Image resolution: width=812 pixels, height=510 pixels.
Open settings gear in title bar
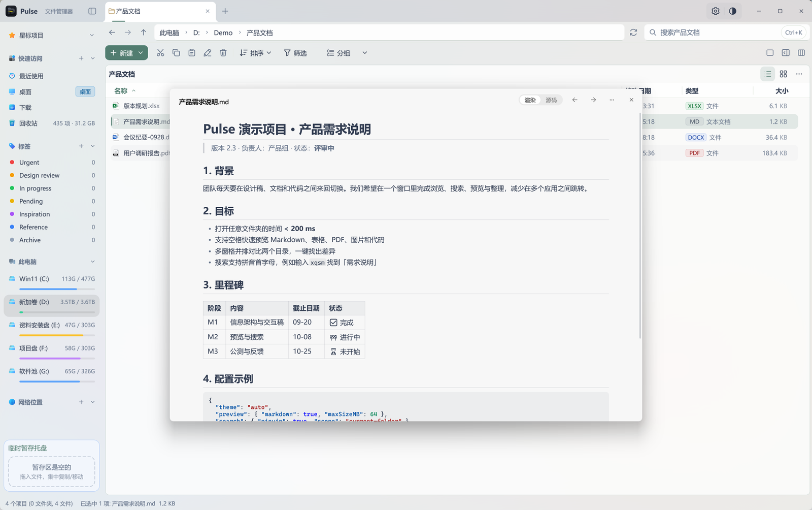pyautogui.click(x=715, y=11)
